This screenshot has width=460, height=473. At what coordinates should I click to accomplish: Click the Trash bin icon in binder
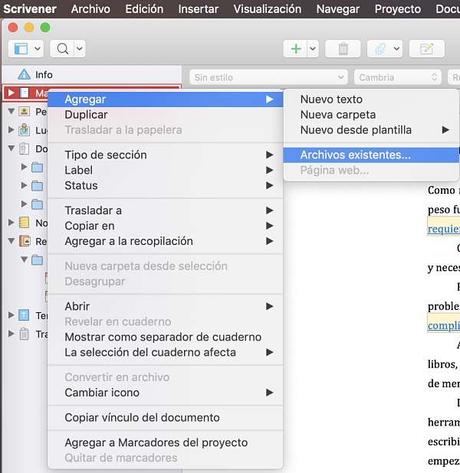click(24, 334)
